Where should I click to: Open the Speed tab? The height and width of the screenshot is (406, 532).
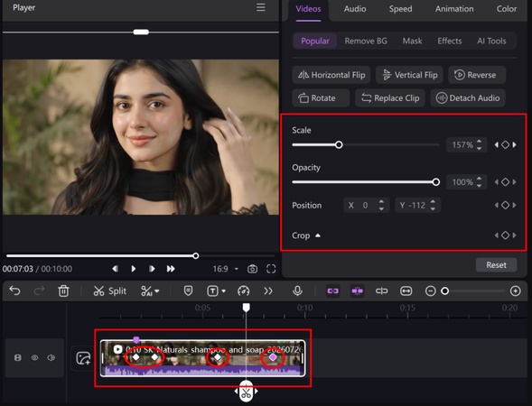coord(400,9)
